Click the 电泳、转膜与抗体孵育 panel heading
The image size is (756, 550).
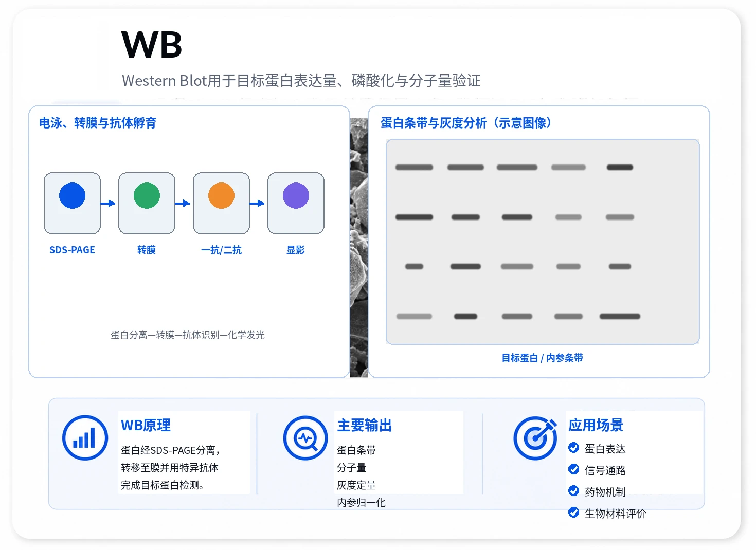[98, 123]
